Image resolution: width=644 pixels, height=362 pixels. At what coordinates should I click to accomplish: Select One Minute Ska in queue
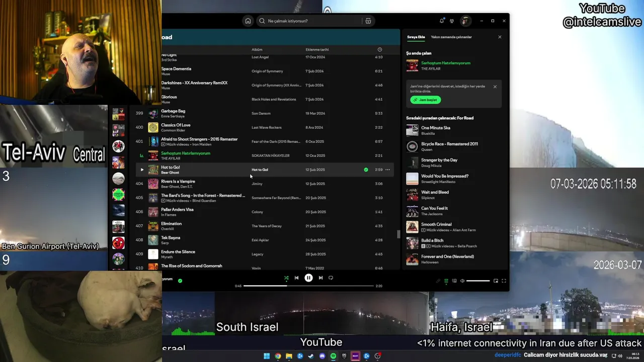click(x=454, y=130)
